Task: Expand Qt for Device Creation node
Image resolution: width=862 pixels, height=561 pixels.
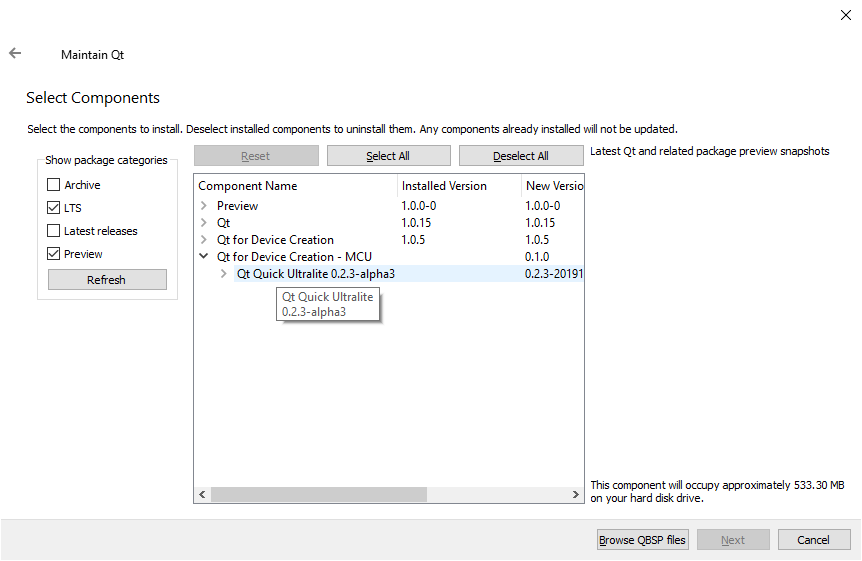Action: pyautogui.click(x=204, y=240)
